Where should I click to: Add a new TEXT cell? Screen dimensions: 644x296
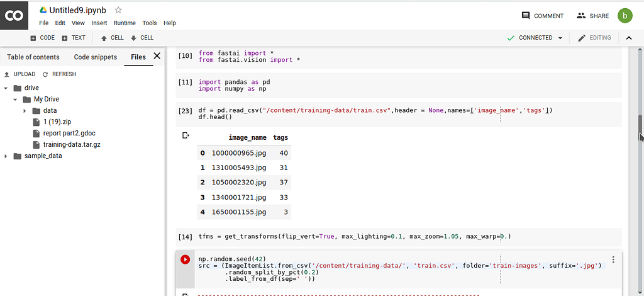click(x=74, y=38)
